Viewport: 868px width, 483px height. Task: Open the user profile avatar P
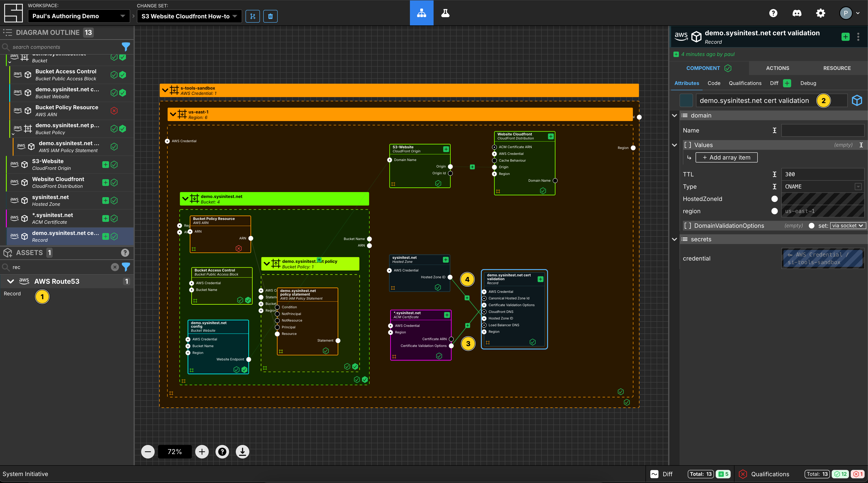coord(846,13)
